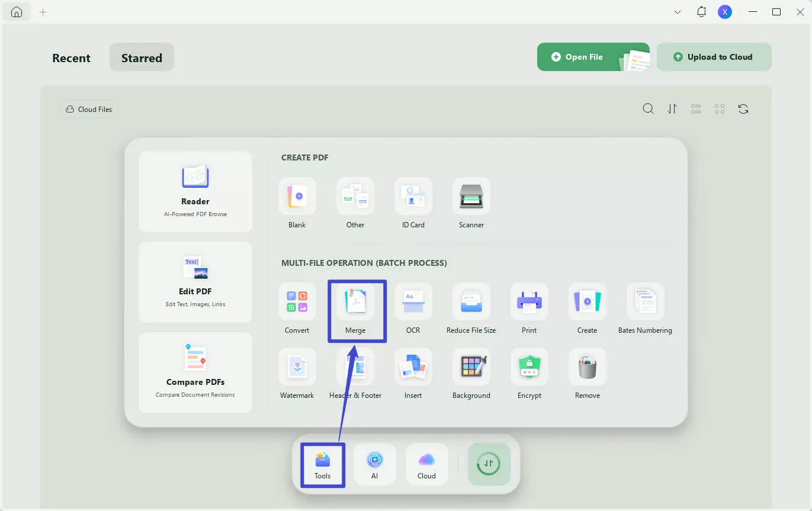Image resolution: width=812 pixels, height=511 pixels.
Task: Add a new tab with plus icon
Action: [x=43, y=12]
